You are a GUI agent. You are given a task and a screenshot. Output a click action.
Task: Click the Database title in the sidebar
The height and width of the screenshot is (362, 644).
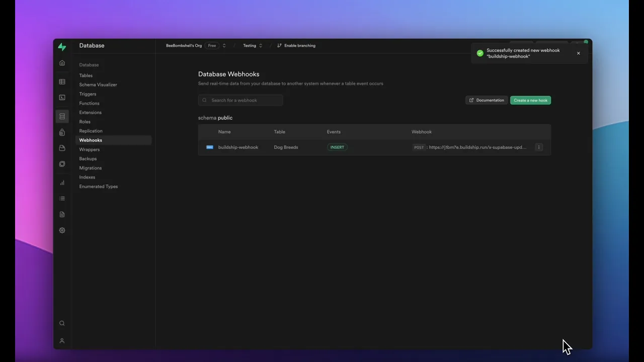tap(92, 46)
